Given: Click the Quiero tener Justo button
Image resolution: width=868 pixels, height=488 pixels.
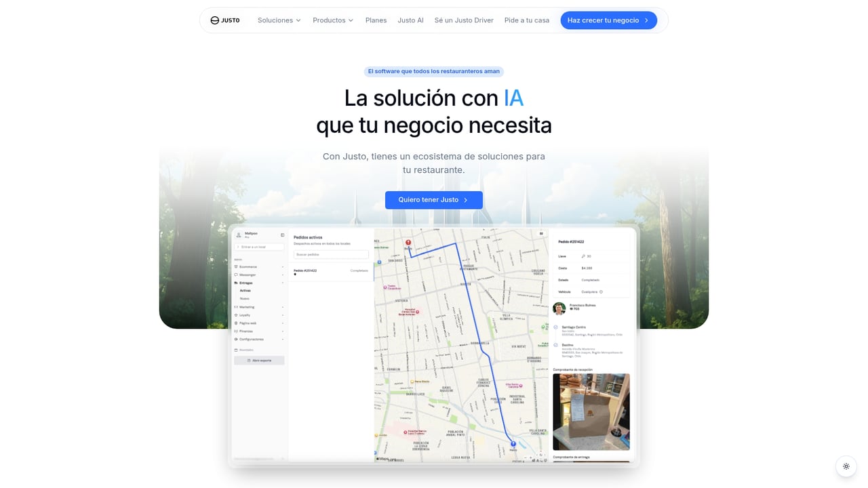Looking at the screenshot, I should coord(434,199).
